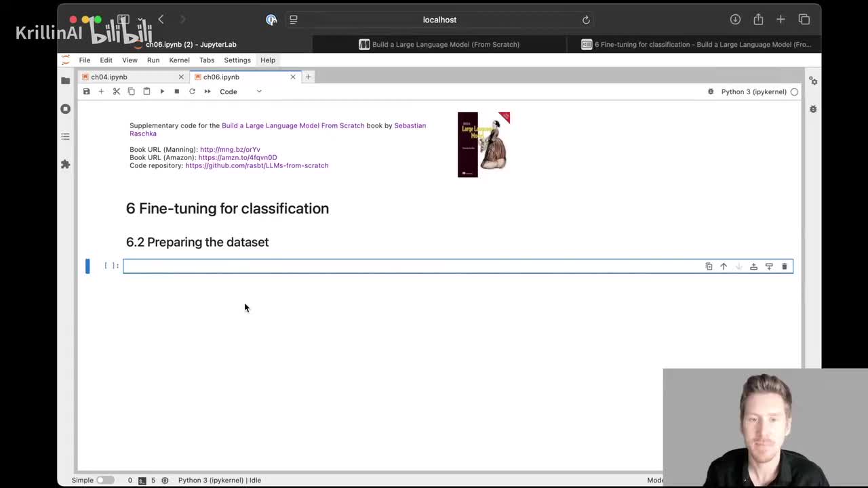Open the file browser sidebar panel
The height and width of the screenshot is (488, 868).
point(65,81)
